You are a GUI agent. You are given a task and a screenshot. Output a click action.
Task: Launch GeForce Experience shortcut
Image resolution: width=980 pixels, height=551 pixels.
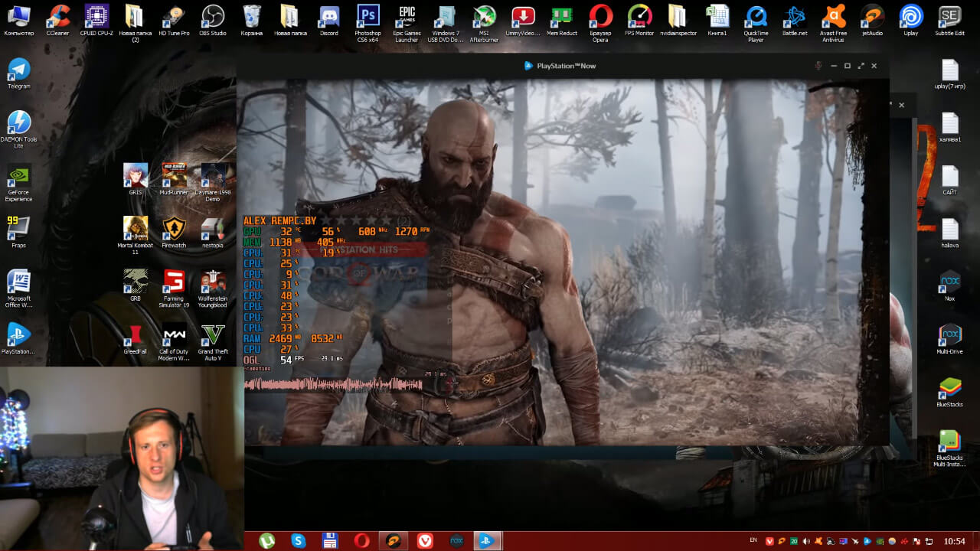point(18,183)
